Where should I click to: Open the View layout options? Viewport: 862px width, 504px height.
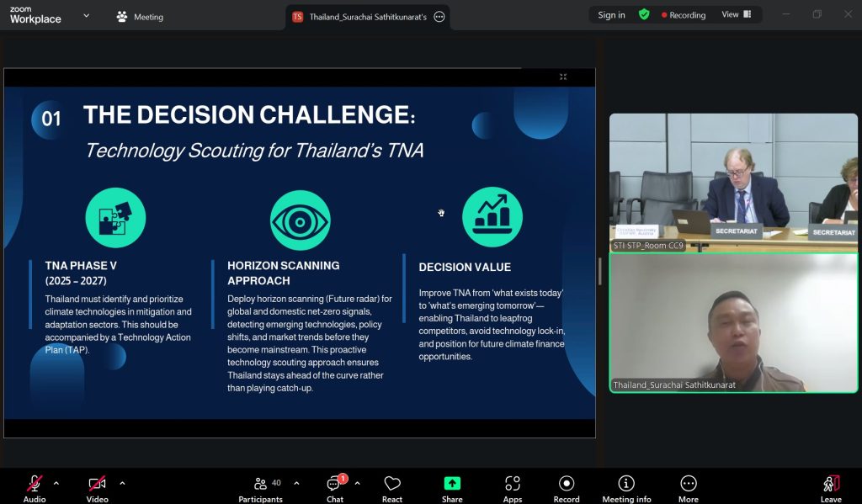click(x=736, y=15)
